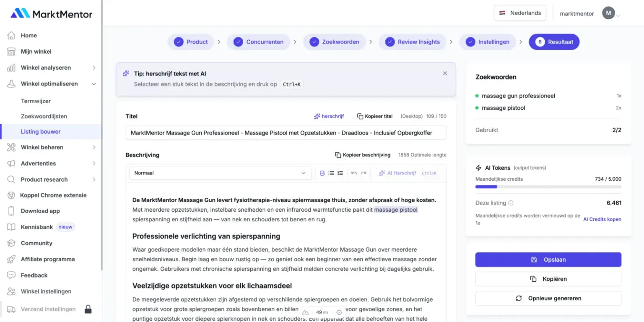The image size is (644, 322).
Task: Click Kopieer beschrijving
Action: point(363,155)
